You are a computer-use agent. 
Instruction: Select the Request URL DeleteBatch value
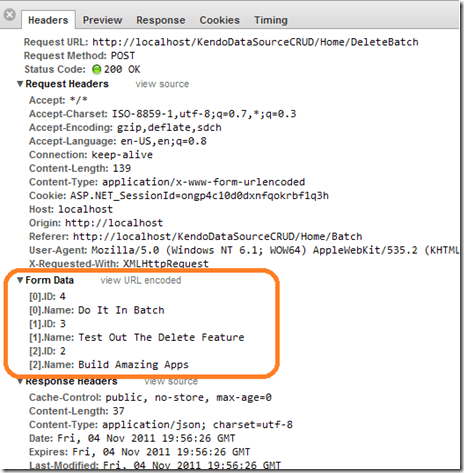pyautogui.click(x=255, y=42)
